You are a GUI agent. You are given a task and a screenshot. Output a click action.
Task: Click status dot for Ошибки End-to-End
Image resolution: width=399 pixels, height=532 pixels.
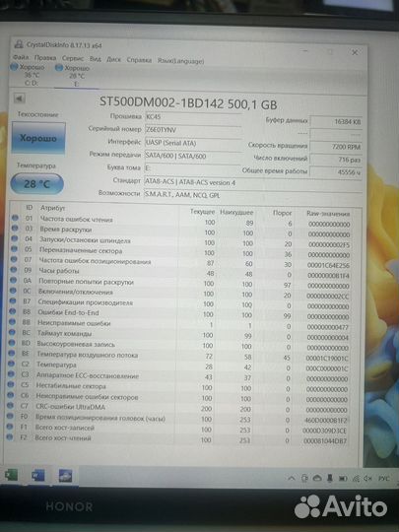click(x=12, y=311)
